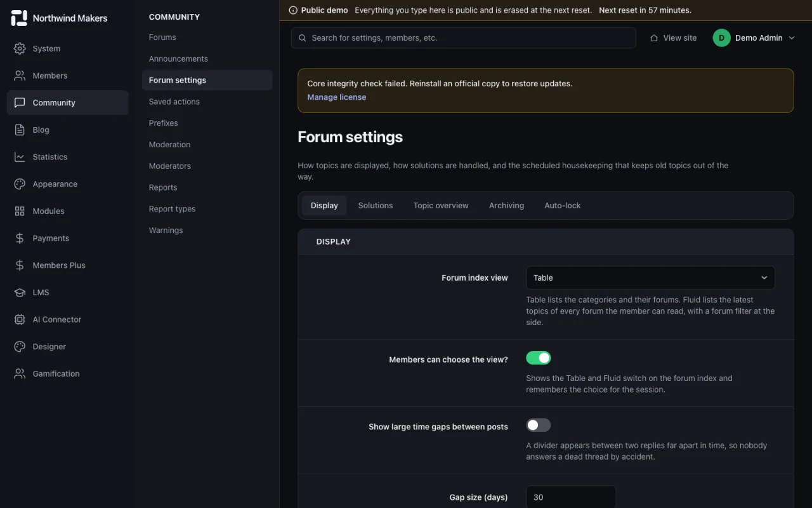Click the Gap size days input
812x508 pixels.
point(571,497)
